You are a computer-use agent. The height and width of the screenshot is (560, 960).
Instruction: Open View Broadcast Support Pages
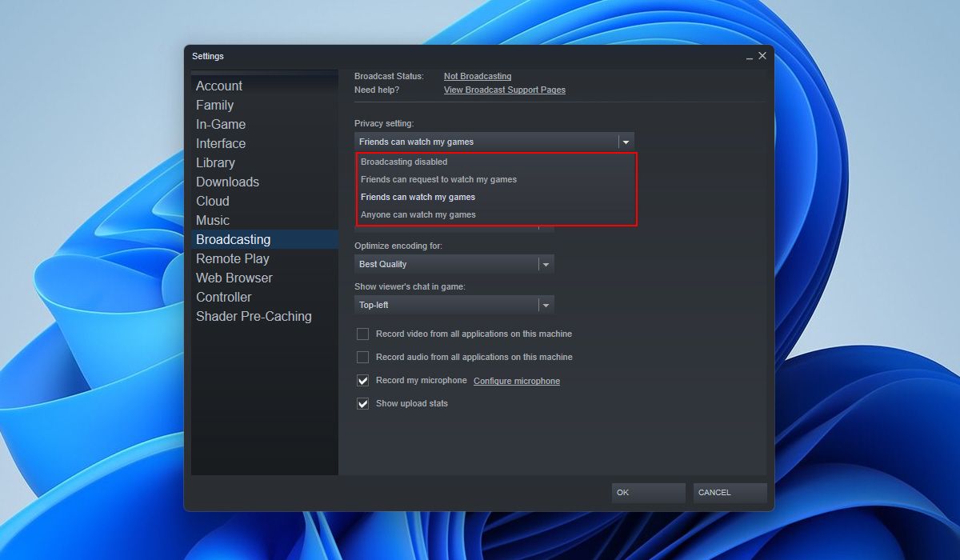504,90
